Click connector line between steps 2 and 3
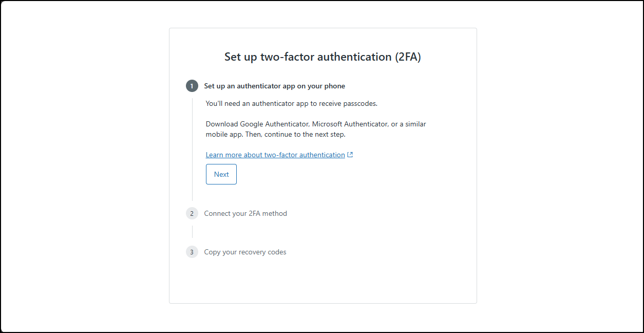644x333 pixels. coord(193,232)
